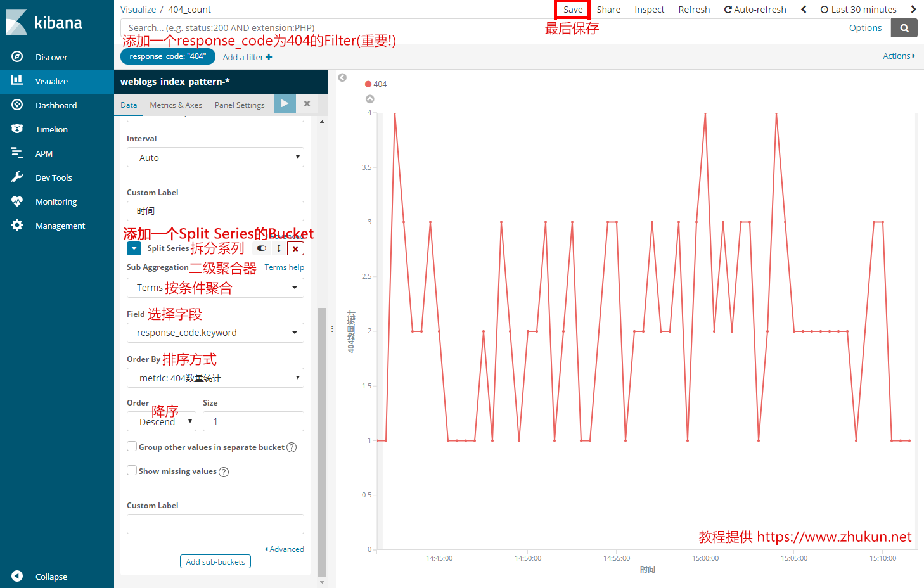Open the Order By metric dropdown

click(x=215, y=378)
